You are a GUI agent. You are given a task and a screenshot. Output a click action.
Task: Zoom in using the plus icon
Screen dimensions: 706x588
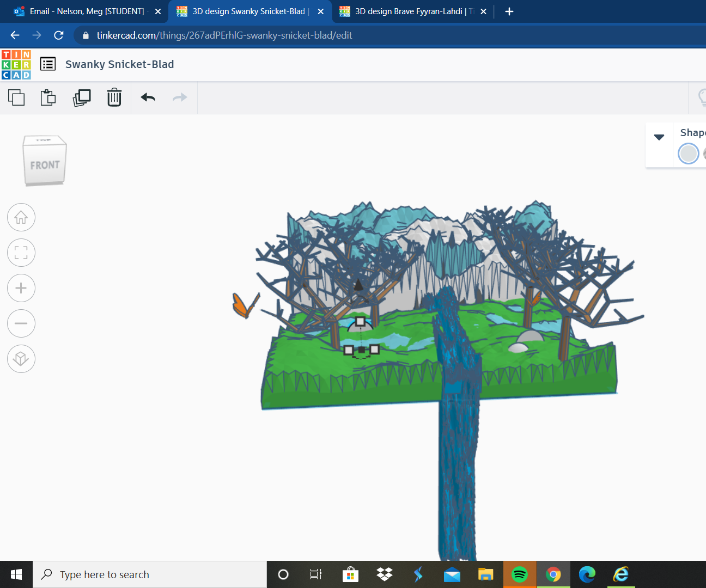pos(21,288)
